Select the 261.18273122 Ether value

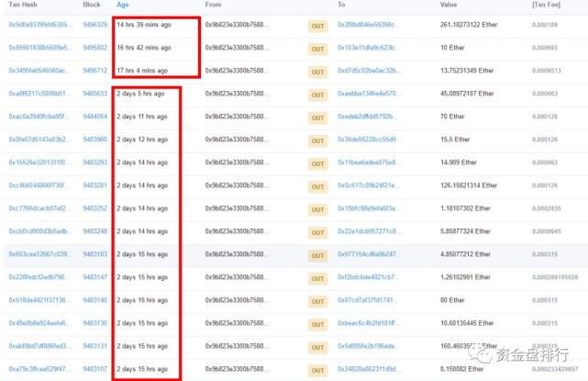pyautogui.click(x=469, y=25)
